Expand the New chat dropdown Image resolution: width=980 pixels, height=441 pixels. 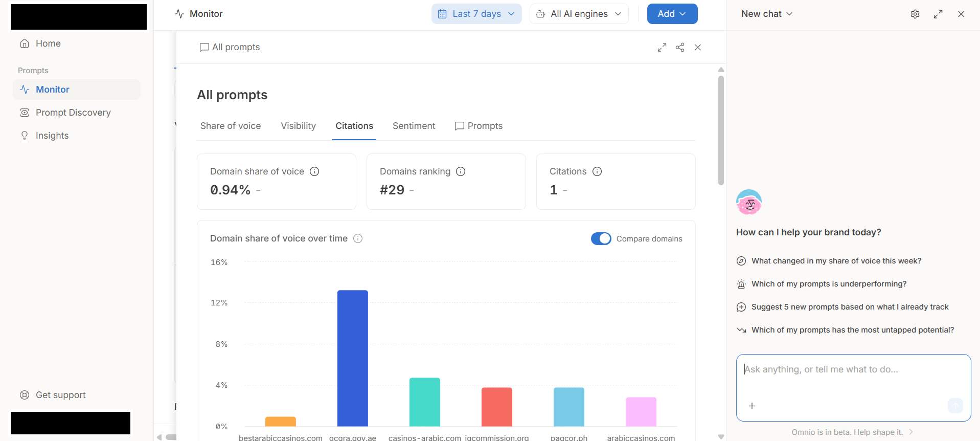767,14
